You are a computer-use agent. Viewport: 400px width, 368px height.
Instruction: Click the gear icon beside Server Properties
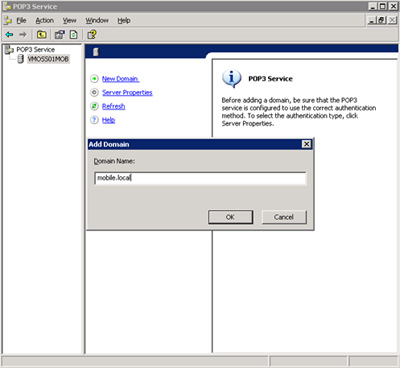95,92
